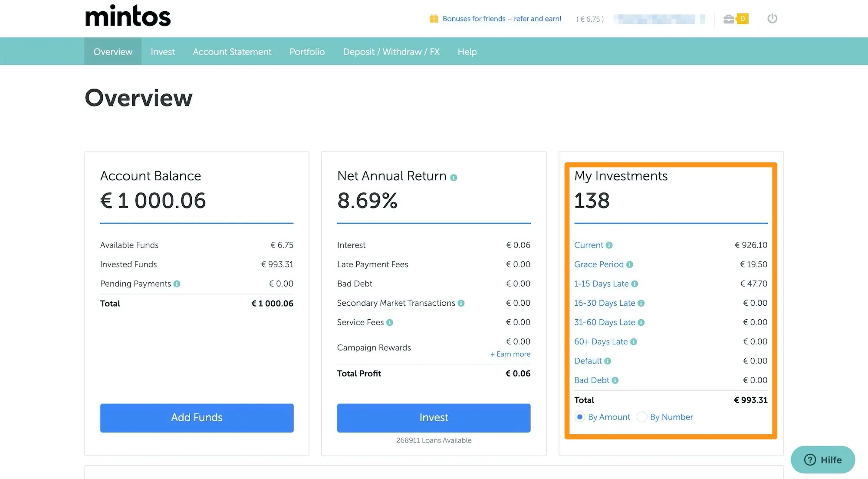Click the Total Profit € 0.06 value
Image resolution: width=868 pixels, height=479 pixels.
518,374
